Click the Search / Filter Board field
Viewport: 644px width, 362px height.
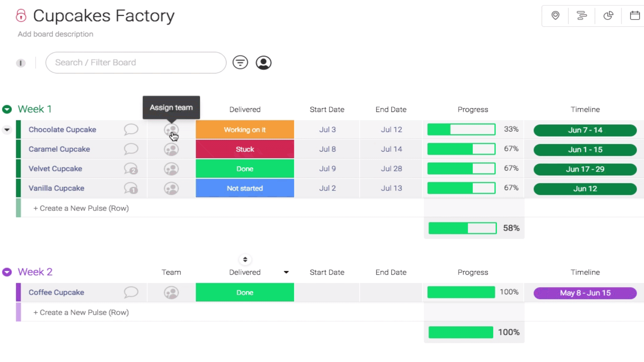point(136,63)
